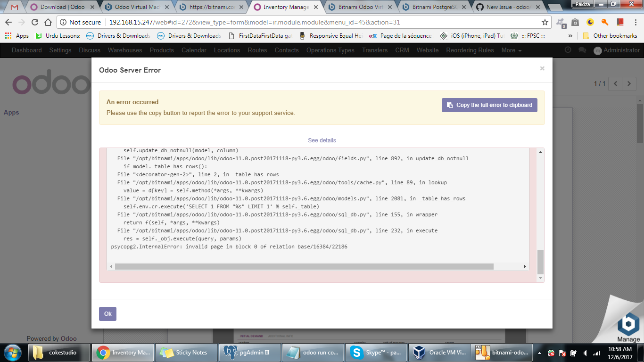Copy the full error to clipboard
The height and width of the screenshot is (362, 644).
[x=489, y=105]
